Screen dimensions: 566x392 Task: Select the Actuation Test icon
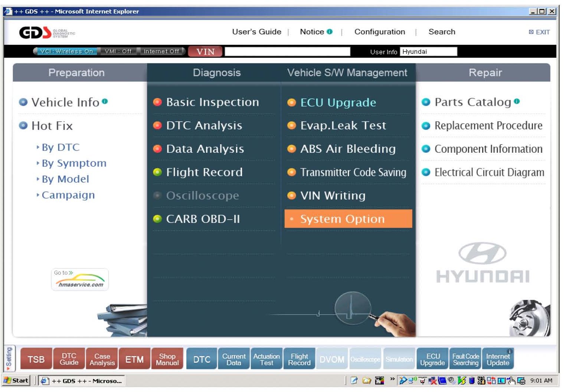(x=266, y=359)
